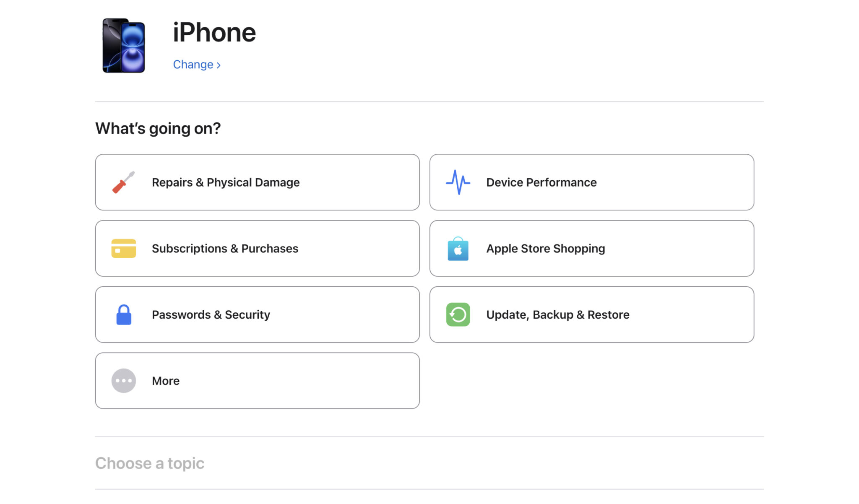The width and height of the screenshot is (859, 504).
Task: Click the gray ellipsis More icon
Action: click(x=123, y=381)
